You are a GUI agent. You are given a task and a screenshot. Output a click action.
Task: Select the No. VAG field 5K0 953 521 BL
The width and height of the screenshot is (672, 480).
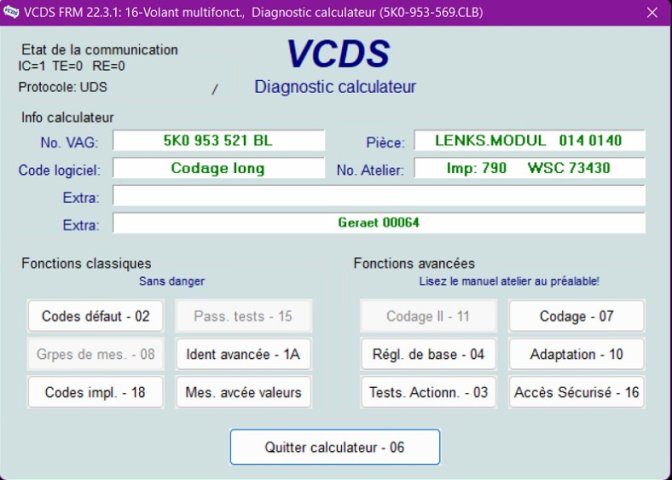pyautogui.click(x=219, y=141)
